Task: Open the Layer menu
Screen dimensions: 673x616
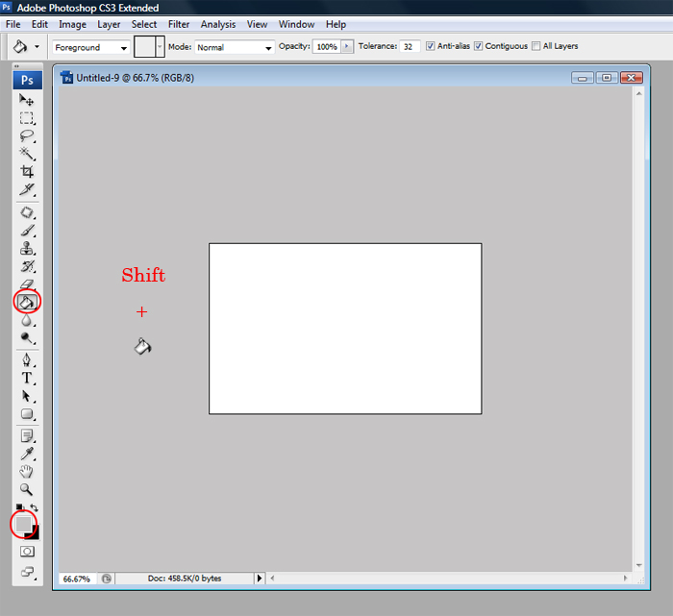Action: click(109, 24)
